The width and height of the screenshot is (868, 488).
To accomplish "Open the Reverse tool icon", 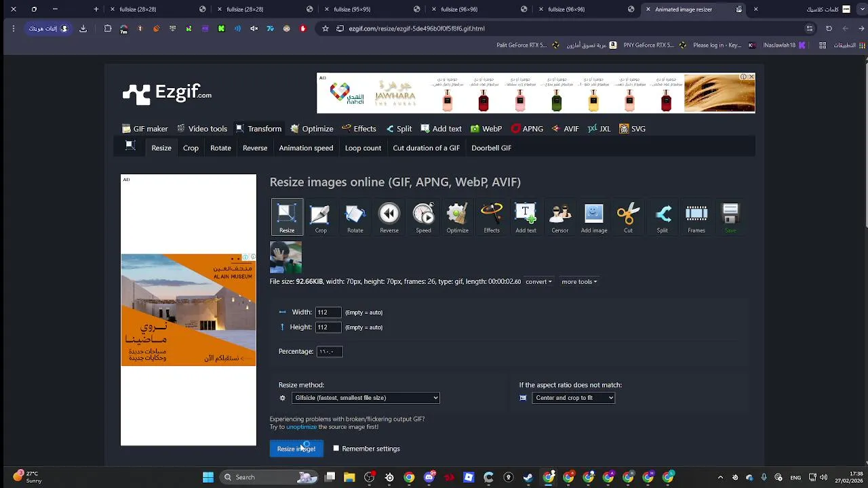I will 389,217.
